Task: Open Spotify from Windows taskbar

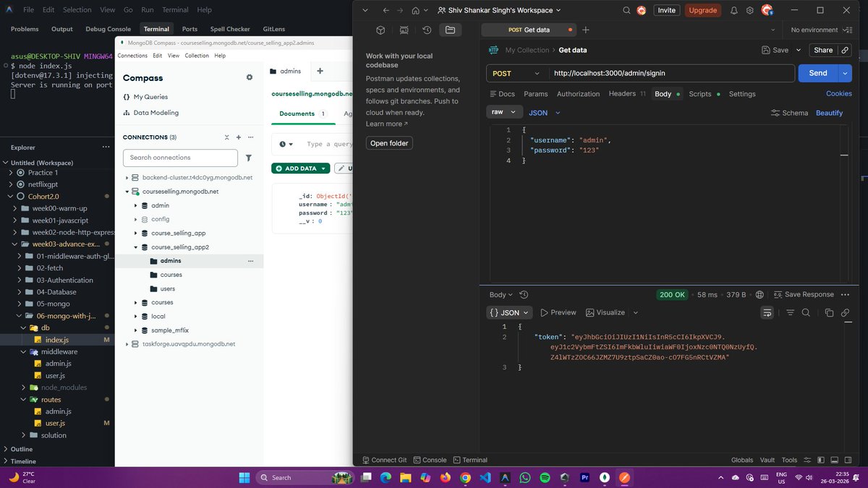Action: click(545, 477)
